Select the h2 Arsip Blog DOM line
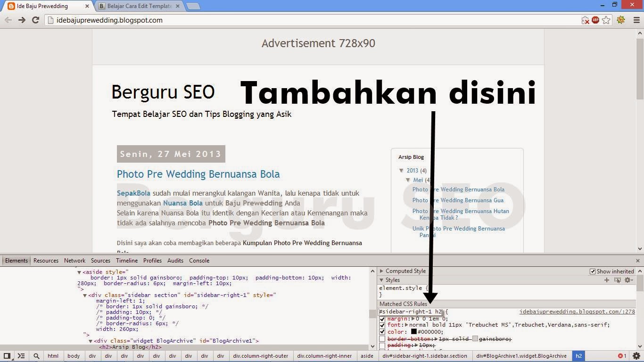Image resolution: width=644 pixels, height=362 pixels. [x=130, y=347]
